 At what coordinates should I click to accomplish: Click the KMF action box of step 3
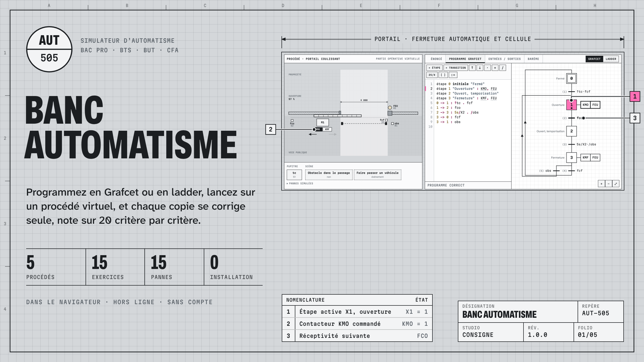[585, 158]
